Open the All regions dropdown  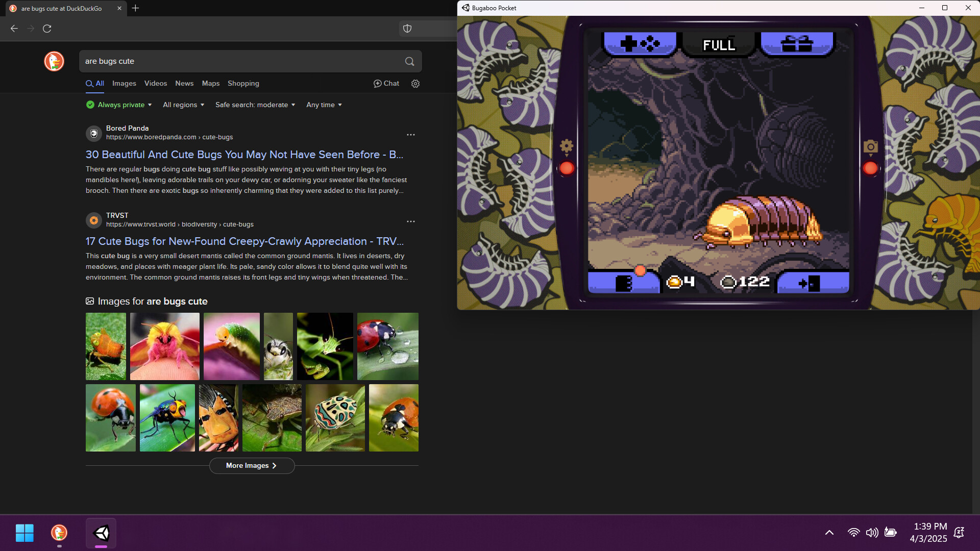(x=183, y=105)
